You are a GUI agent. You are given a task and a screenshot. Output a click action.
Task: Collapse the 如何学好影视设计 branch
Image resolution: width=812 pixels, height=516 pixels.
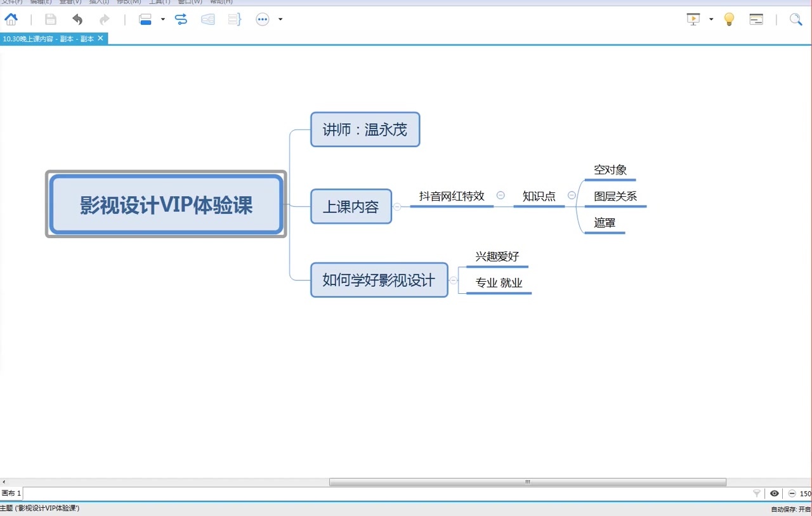[454, 280]
